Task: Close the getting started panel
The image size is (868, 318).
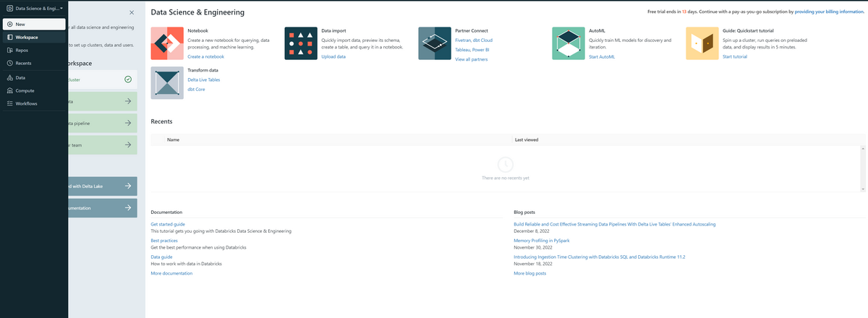Action: pos(131,13)
